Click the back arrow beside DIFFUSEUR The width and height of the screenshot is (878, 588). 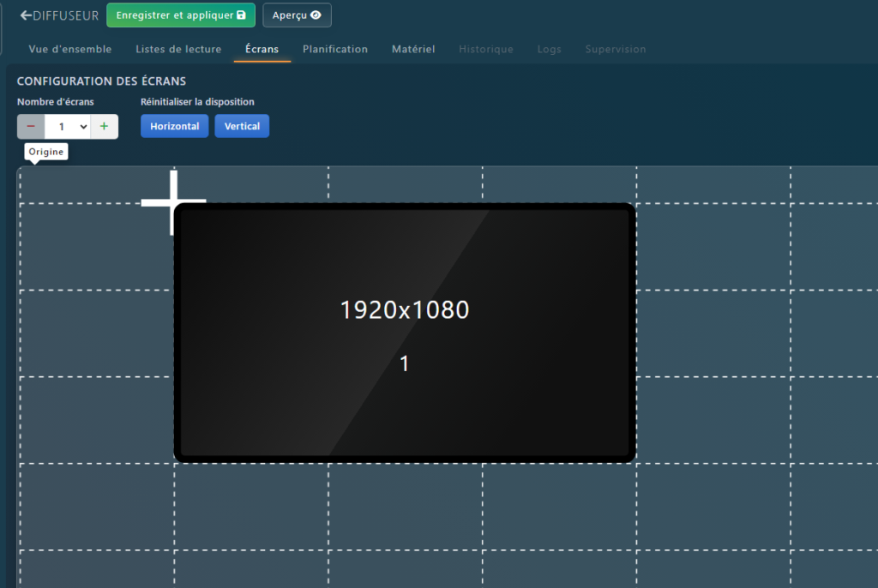pos(26,15)
